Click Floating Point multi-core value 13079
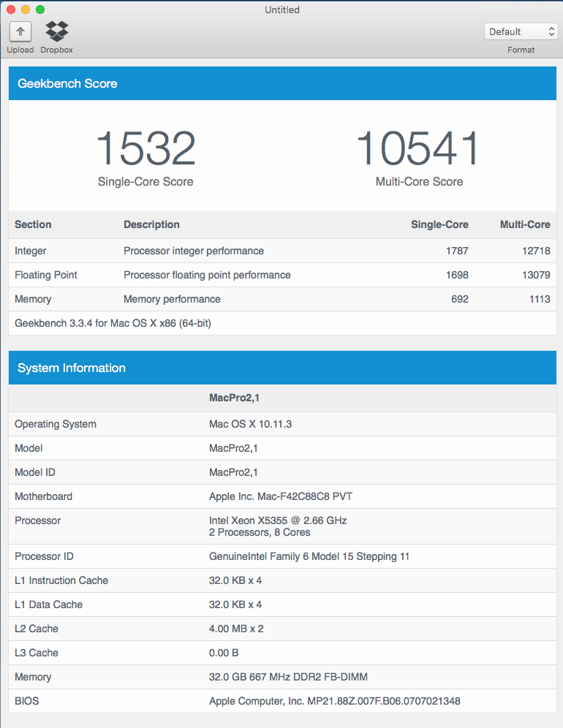563x728 pixels. pyautogui.click(x=536, y=276)
